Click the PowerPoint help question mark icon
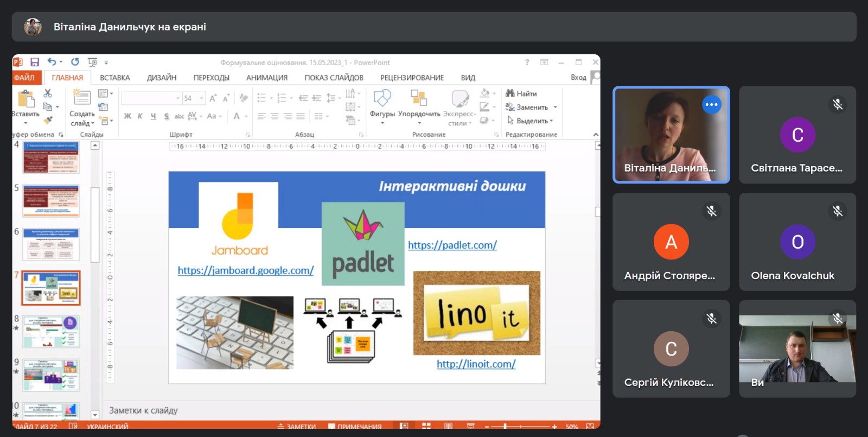 (527, 62)
